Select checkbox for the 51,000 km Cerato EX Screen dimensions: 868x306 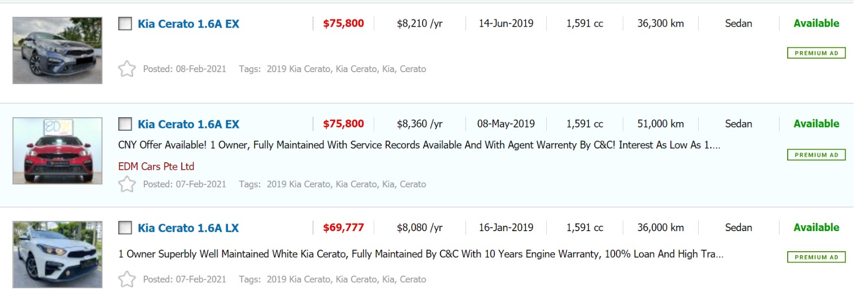coord(125,124)
